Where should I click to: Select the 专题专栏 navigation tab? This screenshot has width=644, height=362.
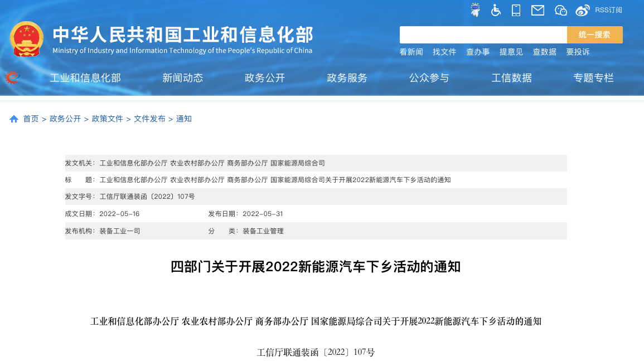click(x=593, y=78)
